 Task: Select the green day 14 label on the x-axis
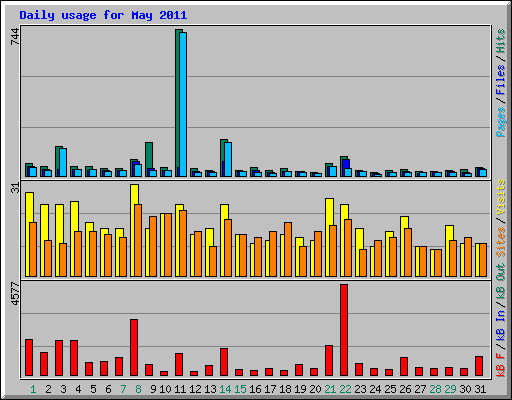(x=225, y=389)
